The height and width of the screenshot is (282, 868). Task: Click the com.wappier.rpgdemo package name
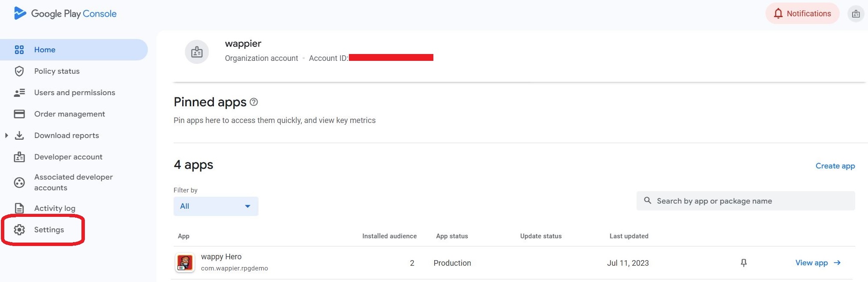(x=234, y=268)
